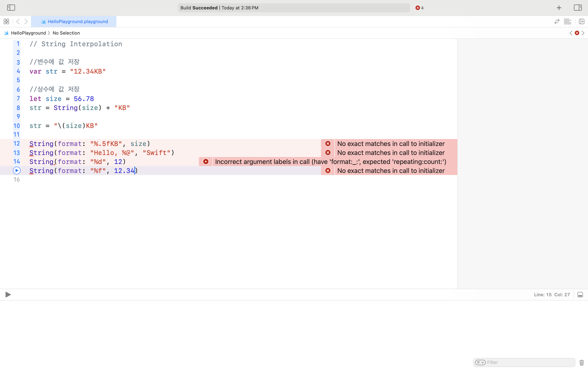Image resolution: width=588 pixels, height=368 pixels.
Task: Click the // String Interpolation comment
Action: 76,44
